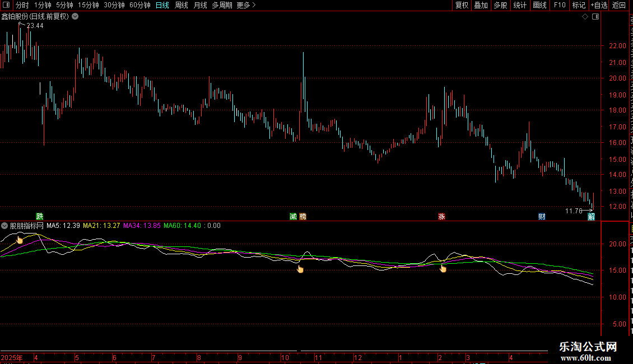
Task: Click the green 跌 event marker
Action: tap(40, 217)
